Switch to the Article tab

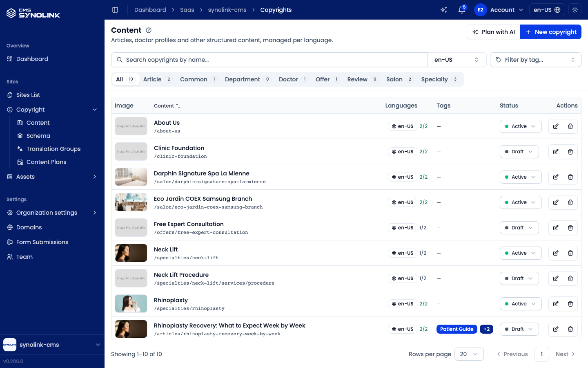tap(157, 79)
